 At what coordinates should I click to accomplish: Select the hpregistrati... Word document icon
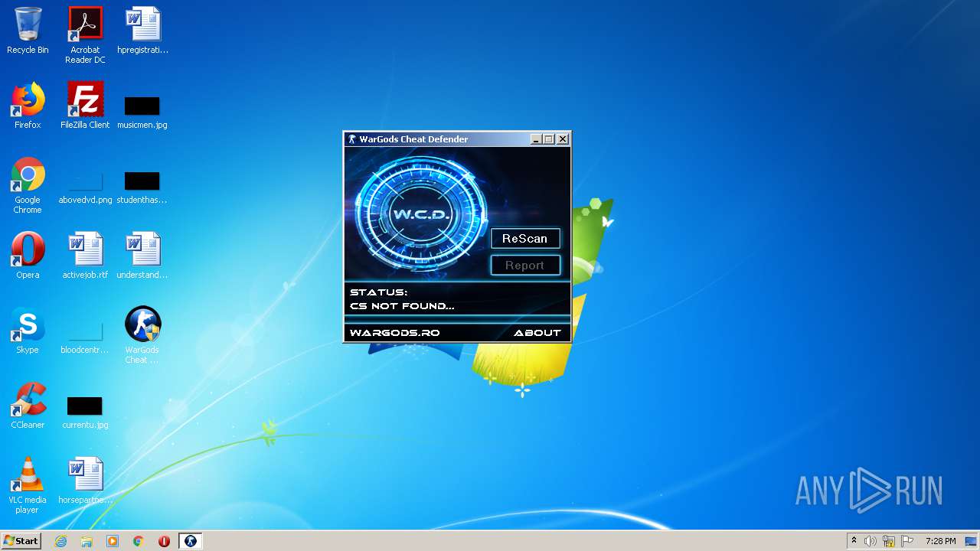(142, 31)
